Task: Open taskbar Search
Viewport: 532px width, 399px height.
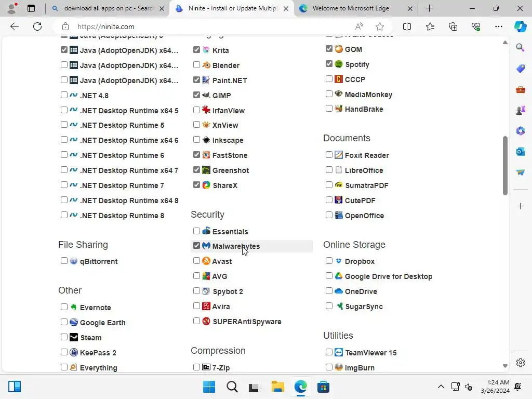Action: click(232, 387)
